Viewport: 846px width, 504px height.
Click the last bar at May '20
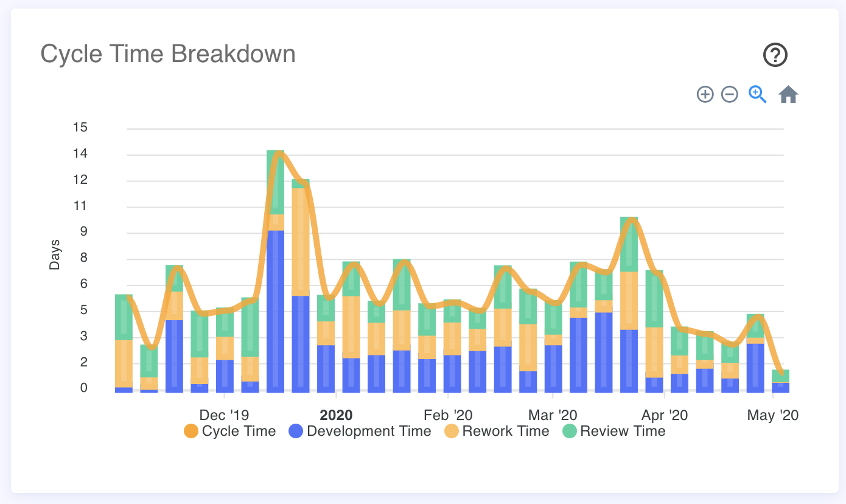click(x=781, y=380)
